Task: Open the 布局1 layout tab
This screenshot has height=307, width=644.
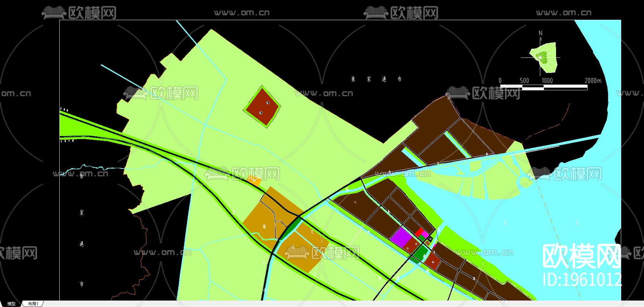Action: tap(33, 304)
